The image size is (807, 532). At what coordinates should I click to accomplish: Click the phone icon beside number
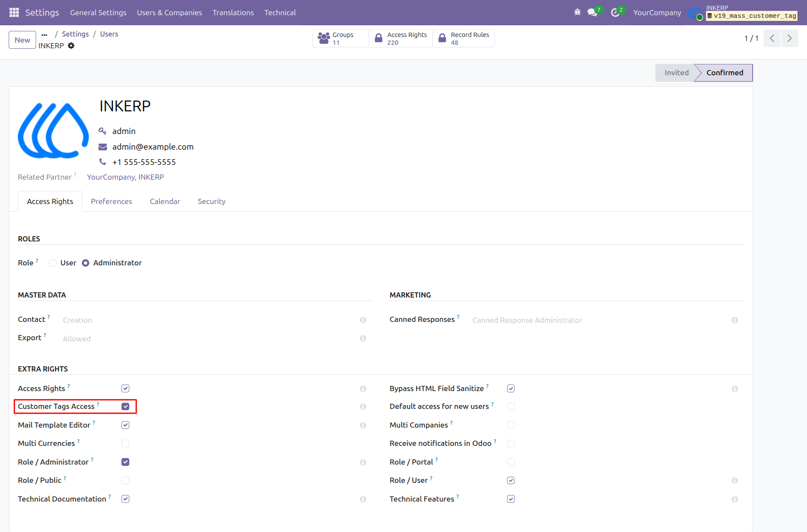click(103, 162)
